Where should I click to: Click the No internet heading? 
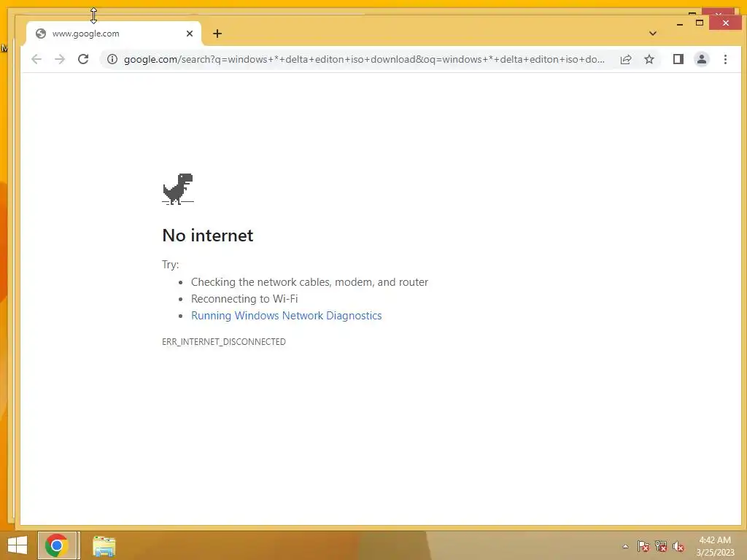(208, 236)
